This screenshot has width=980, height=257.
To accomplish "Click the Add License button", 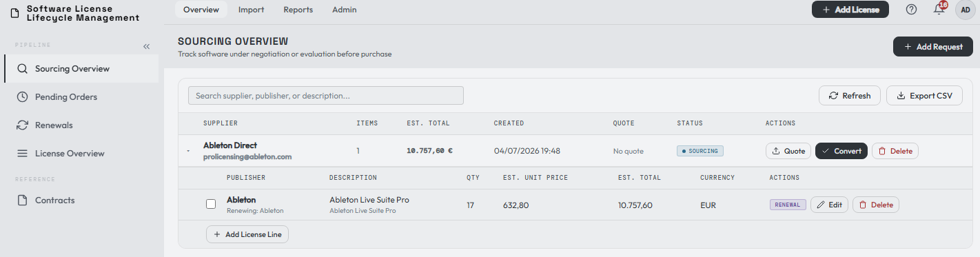I will (850, 10).
